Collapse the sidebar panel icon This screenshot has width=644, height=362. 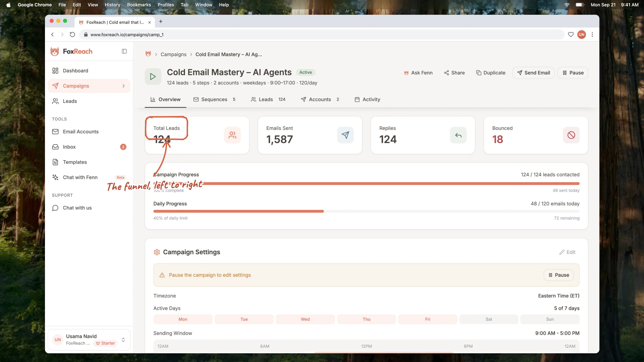click(124, 51)
